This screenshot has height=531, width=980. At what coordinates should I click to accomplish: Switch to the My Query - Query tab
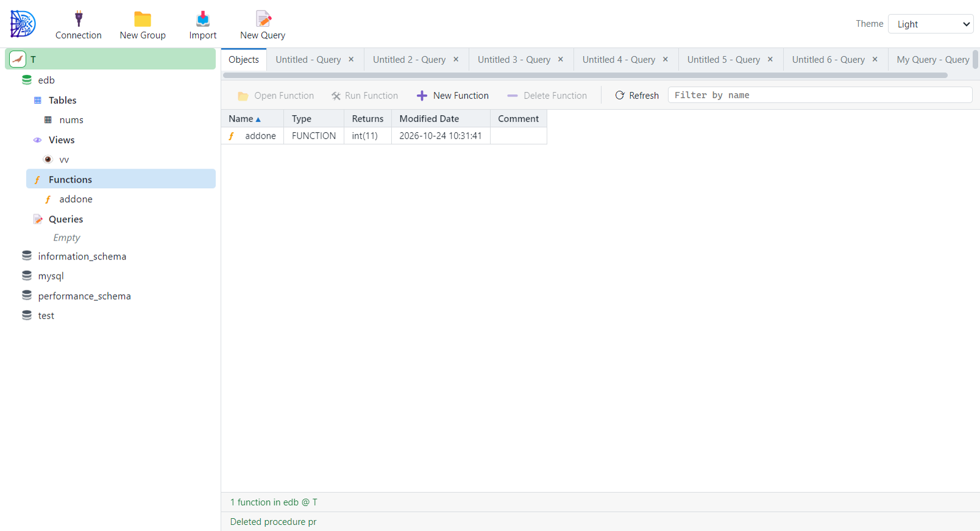(933, 60)
